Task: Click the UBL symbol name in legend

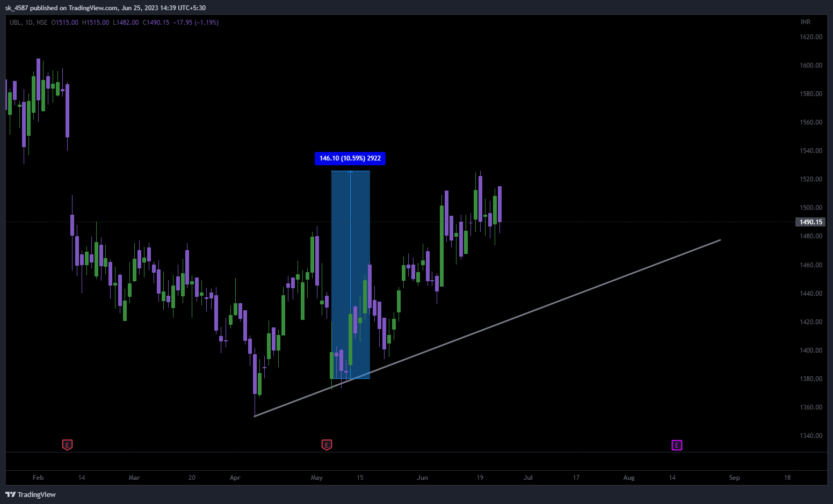Action: click(16, 23)
